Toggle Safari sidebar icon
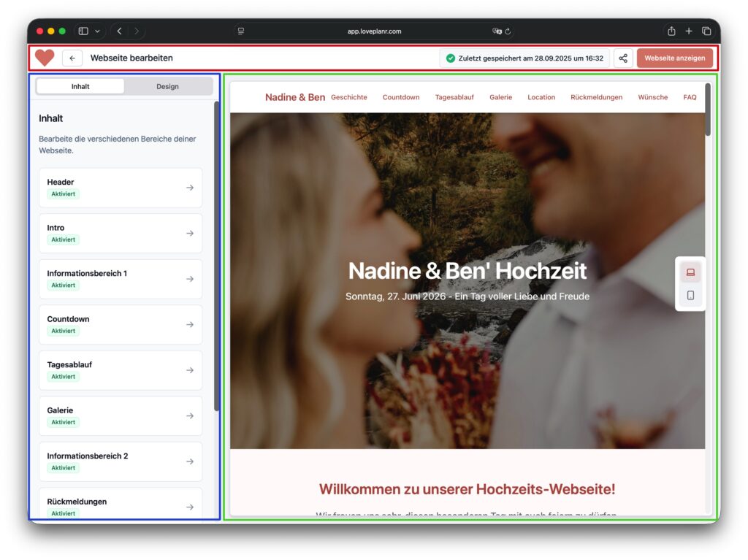The image size is (748, 560). coord(83,31)
